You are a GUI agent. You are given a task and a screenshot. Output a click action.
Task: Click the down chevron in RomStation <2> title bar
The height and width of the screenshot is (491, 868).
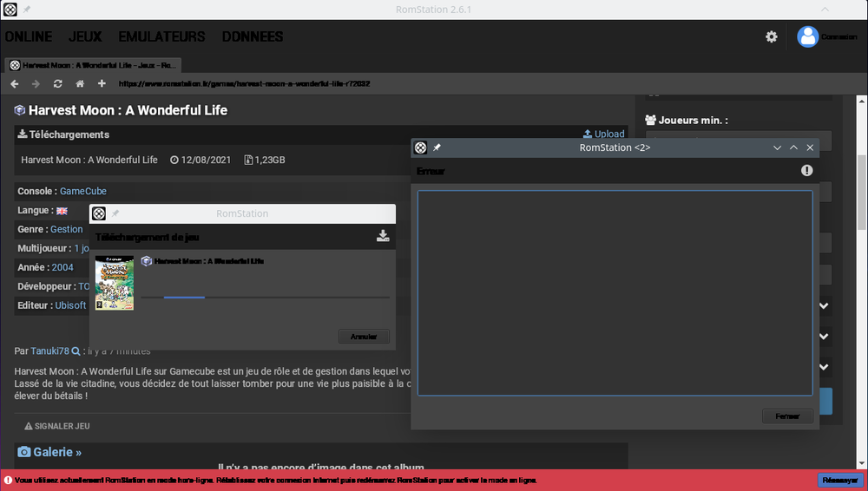coord(777,147)
